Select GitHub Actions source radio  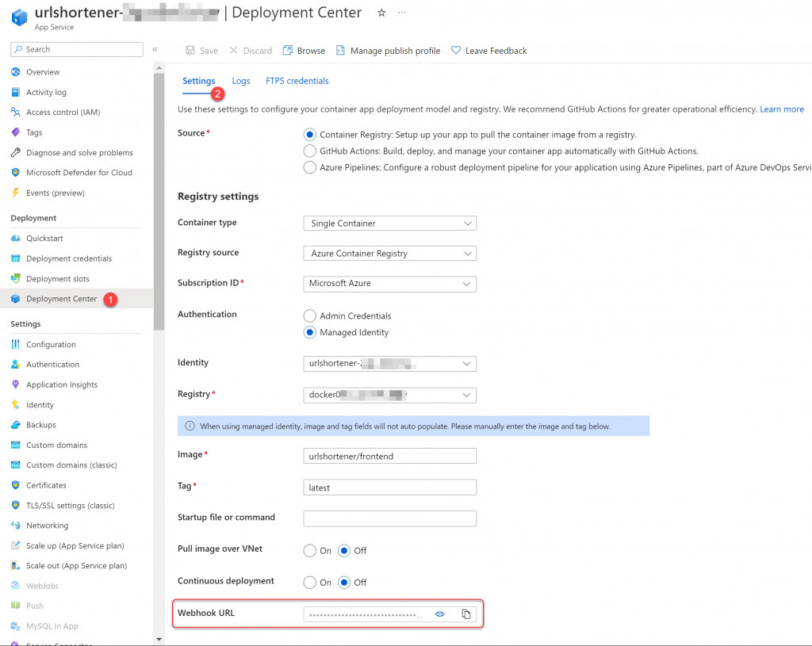[310, 151]
